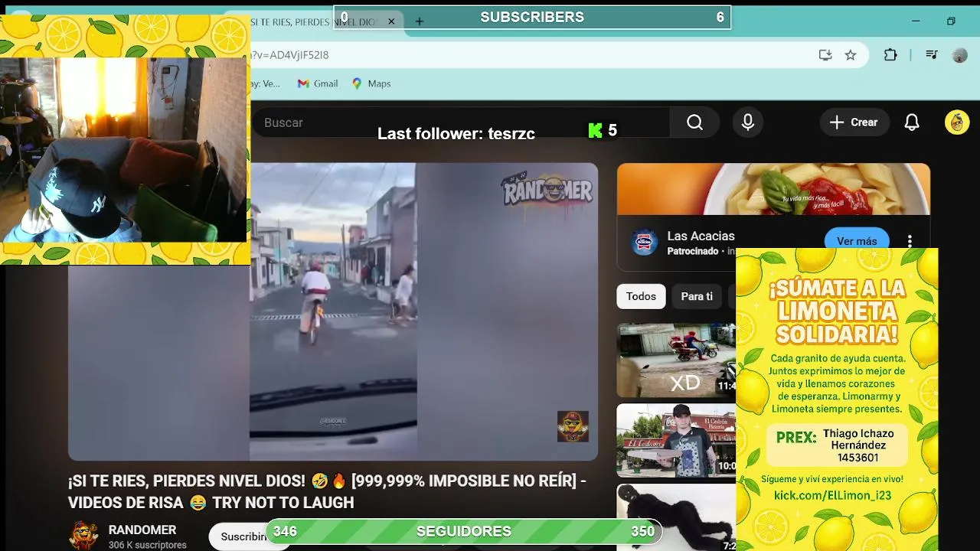Start voice search with microphone icon
The image size is (980, 551).
(x=748, y=122)
